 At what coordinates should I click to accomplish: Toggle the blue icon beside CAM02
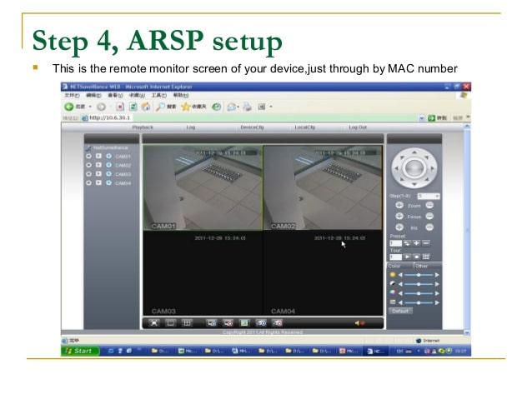click(x=108, y=165)
